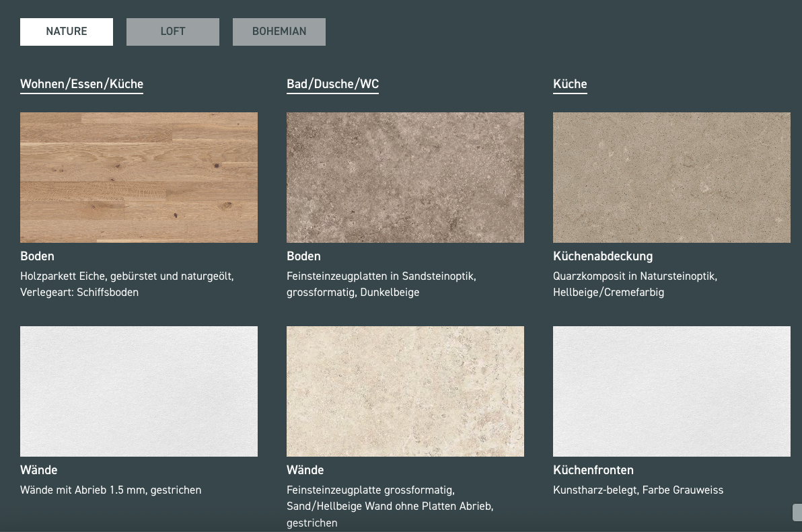The height and width of the screenshot is (532, 802).
Task: Select the Quarzkomposit Küchenabdeckung sample
Action: [671, 177]
